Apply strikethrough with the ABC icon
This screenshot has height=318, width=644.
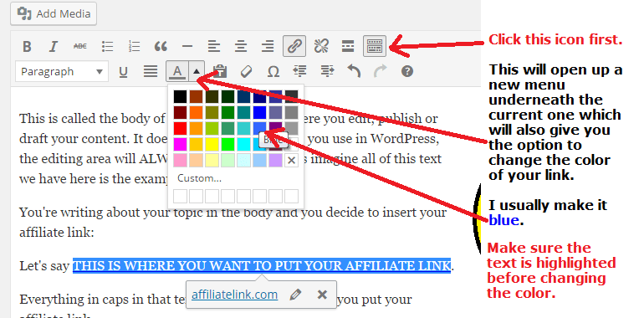pyautogui.click(x=80, y=46)
